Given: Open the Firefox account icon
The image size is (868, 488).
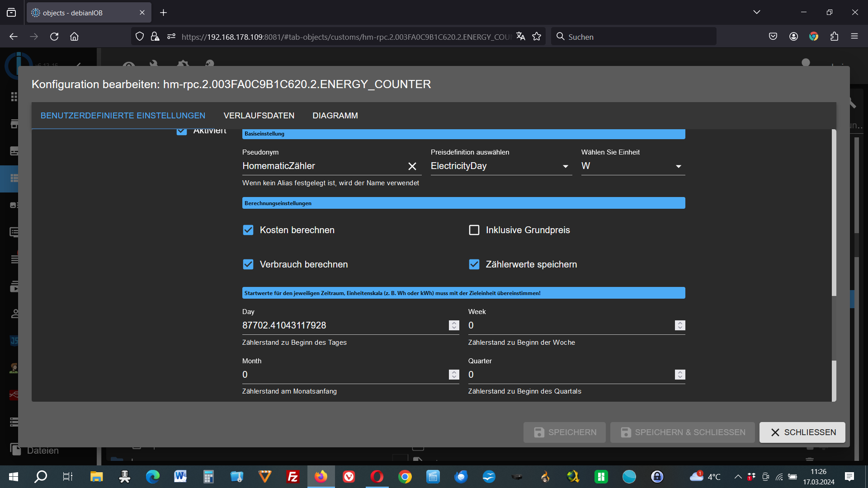Looking at the screenshot, I should point(793,37).
